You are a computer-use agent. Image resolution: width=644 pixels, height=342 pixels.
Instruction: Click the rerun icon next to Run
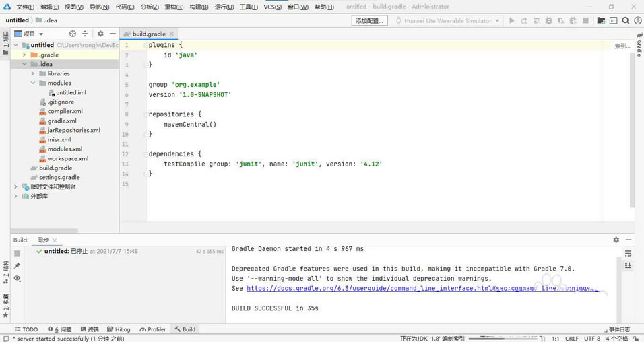point(524,20)
